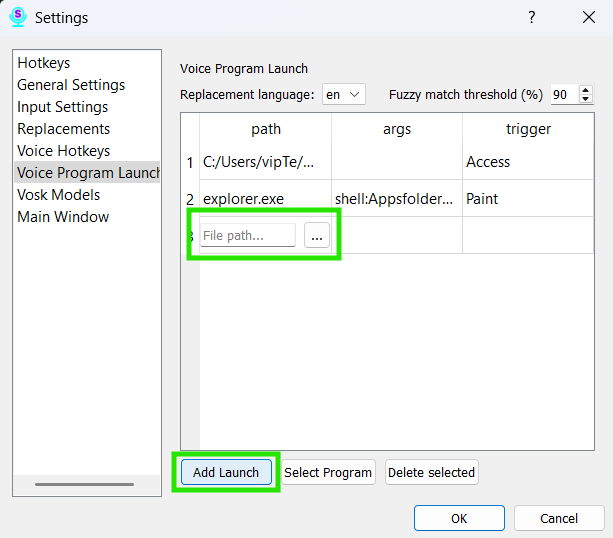Select the C:/Users/vipTe/... path cell

point(265,162)
